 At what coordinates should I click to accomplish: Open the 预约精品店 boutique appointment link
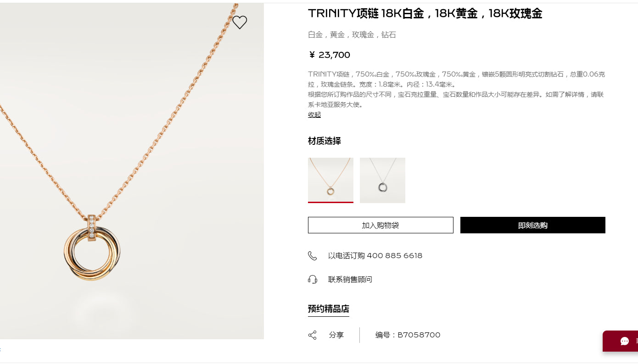(x=329, y=309)
